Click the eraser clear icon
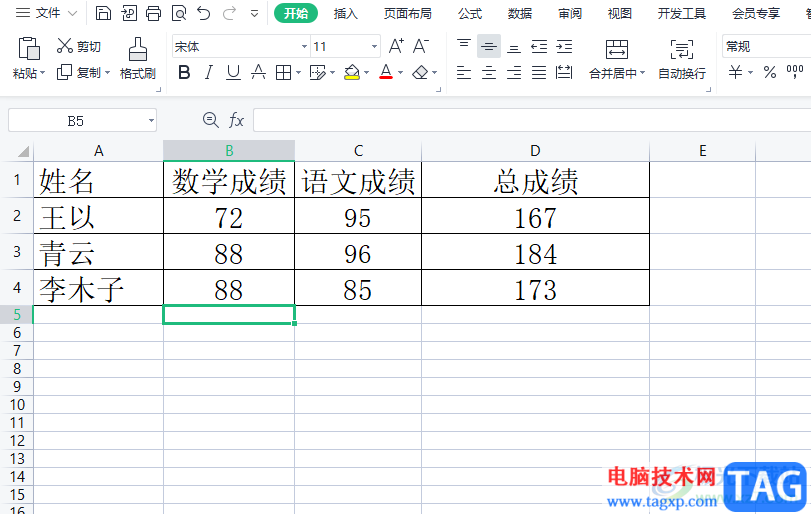The width and height of the screenshot is (811, 514). tap(420, 72)
